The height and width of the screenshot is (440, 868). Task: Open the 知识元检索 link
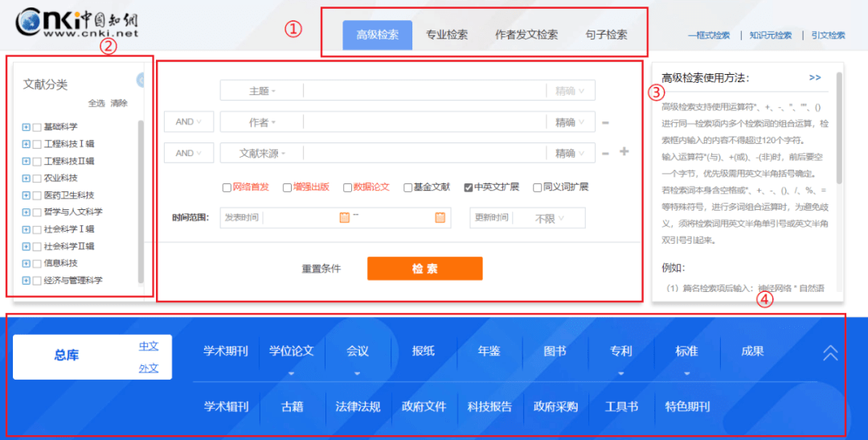771,35
